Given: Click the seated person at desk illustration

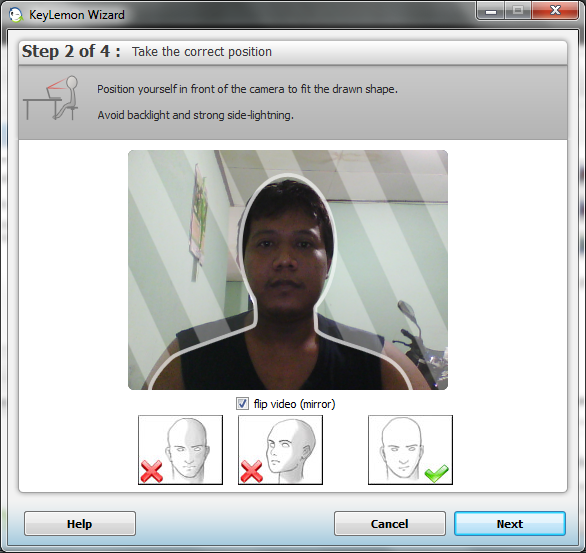Looking at the screenshot, I should coord(51,98).
